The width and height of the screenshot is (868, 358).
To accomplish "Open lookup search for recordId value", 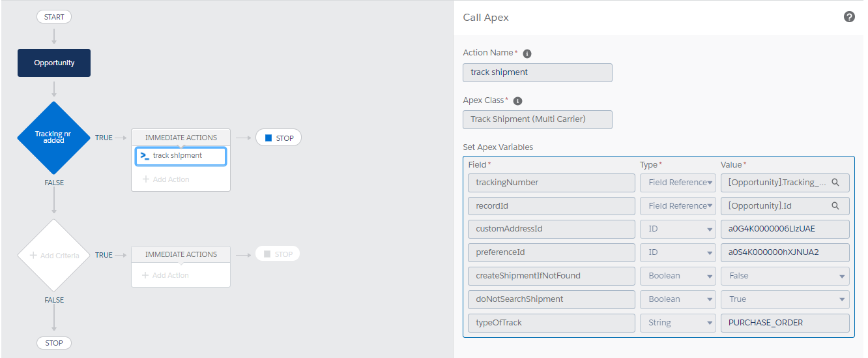I will [835, 206].
